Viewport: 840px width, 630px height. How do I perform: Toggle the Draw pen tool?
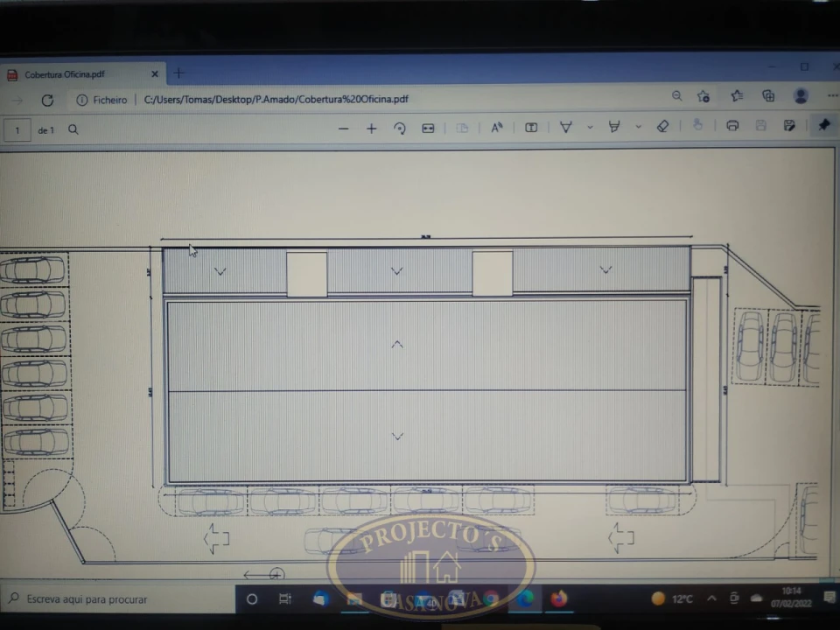(x=566, y=128)
